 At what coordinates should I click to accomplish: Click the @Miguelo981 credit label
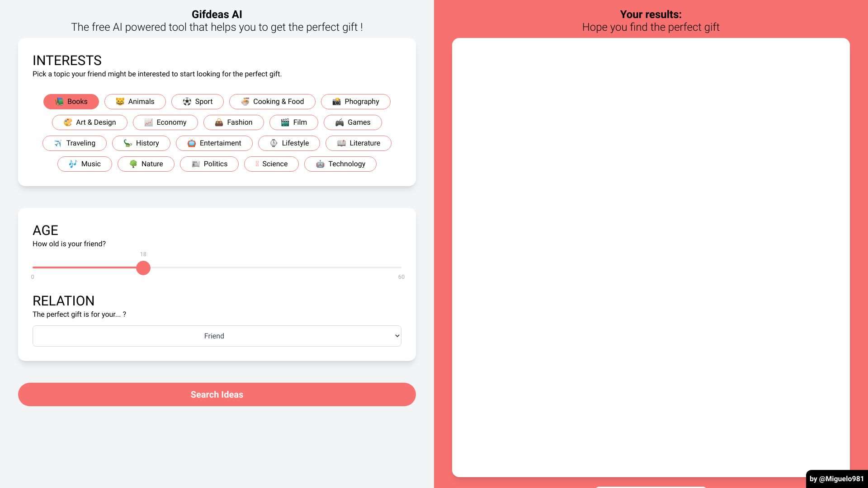coord(837,478)
